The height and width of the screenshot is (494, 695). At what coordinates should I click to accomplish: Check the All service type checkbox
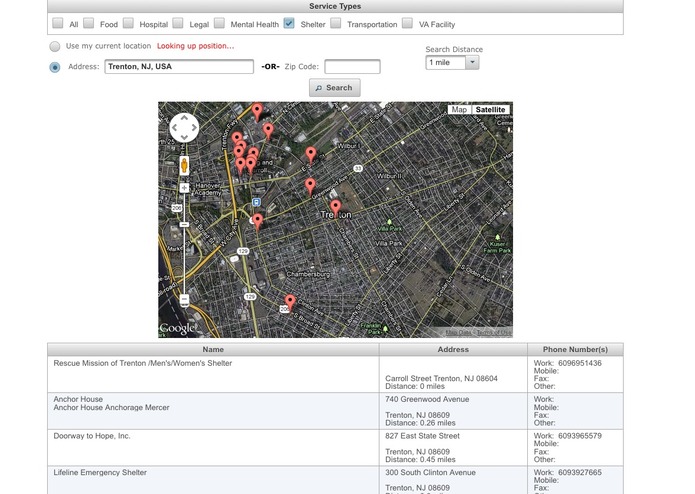tap(58, 23)
